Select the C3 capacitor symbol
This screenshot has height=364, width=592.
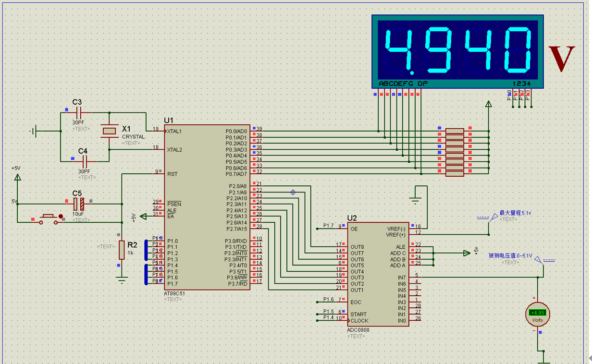tap(79, 113)
